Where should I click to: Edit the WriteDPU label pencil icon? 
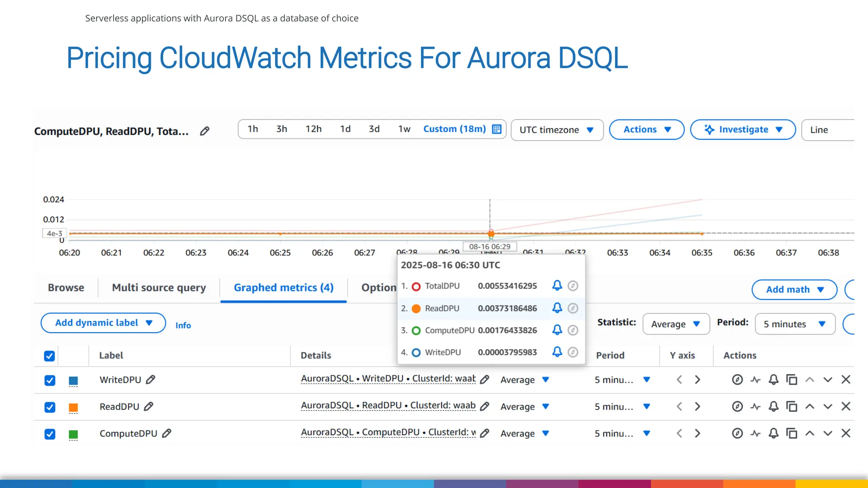[x=150, y=380]
